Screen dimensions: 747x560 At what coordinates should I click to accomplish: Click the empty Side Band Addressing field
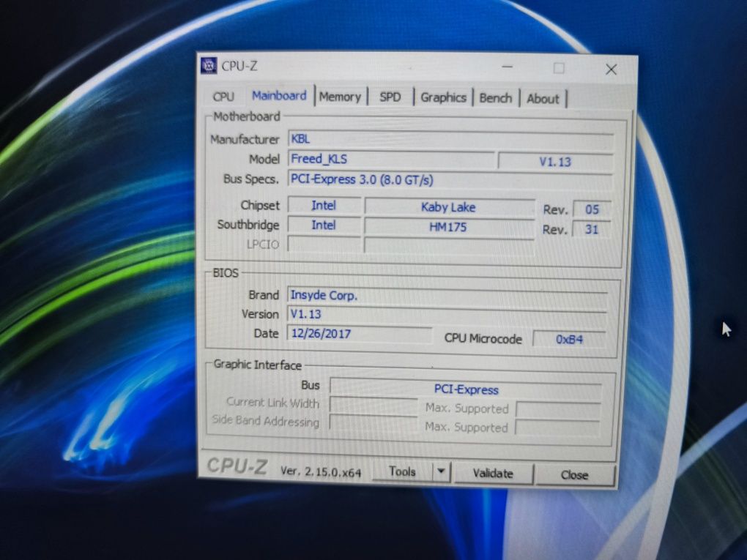click(x=373, y=422)
